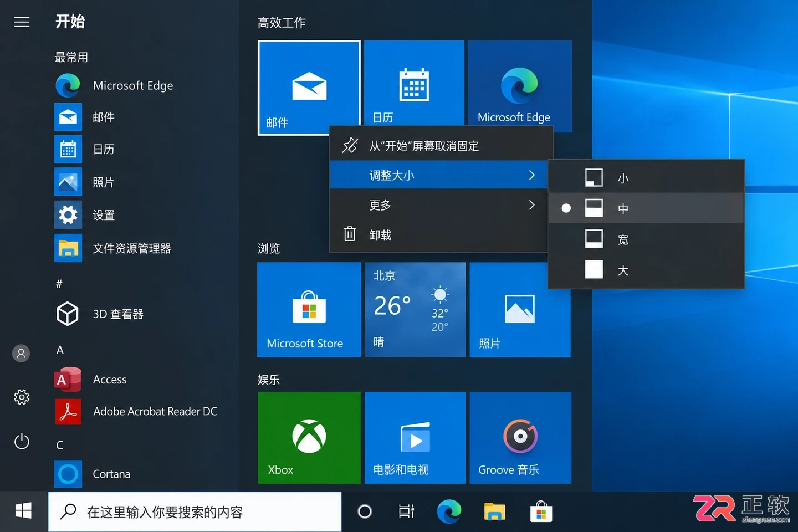Viewport: 798px width, 532px height.
Task: Open the 照片 photos tile
Action: (x=520, y=309)
